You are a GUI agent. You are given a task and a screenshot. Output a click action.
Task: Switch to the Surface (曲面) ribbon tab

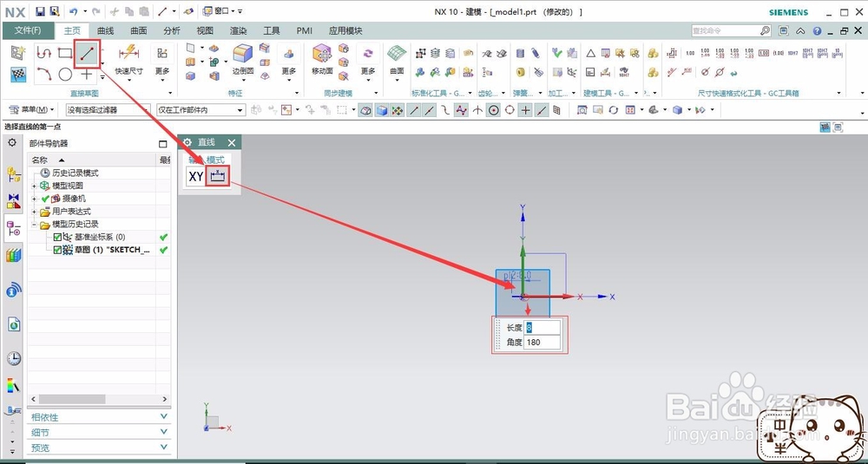[x=139, y=31]
